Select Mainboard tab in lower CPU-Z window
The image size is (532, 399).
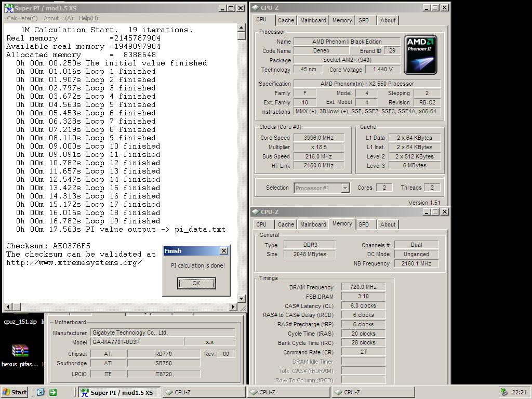click(x=313, y=224)
